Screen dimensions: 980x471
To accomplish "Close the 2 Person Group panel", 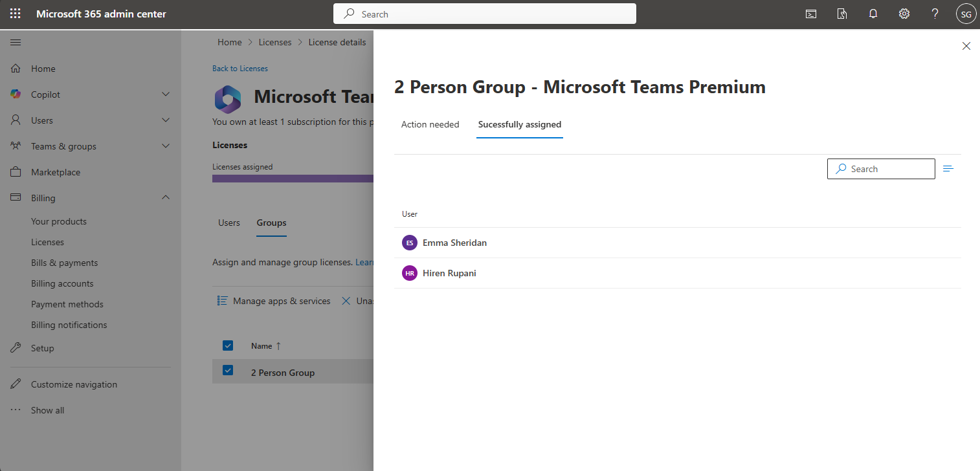I will [x=966, y=46].
